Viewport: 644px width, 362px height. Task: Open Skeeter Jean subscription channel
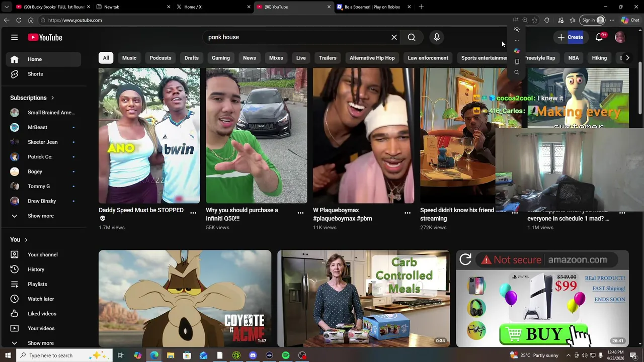pyautogui.click(x=43, y=142)
